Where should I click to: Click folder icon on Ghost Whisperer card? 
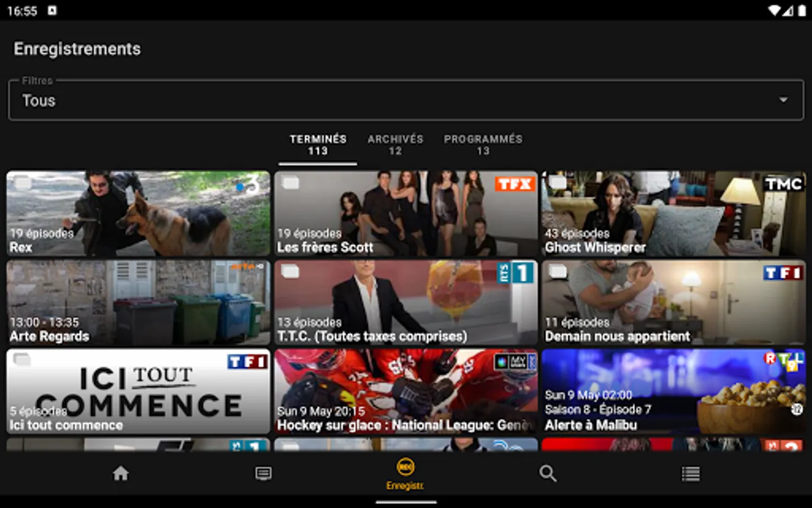(x=558, y=183)
